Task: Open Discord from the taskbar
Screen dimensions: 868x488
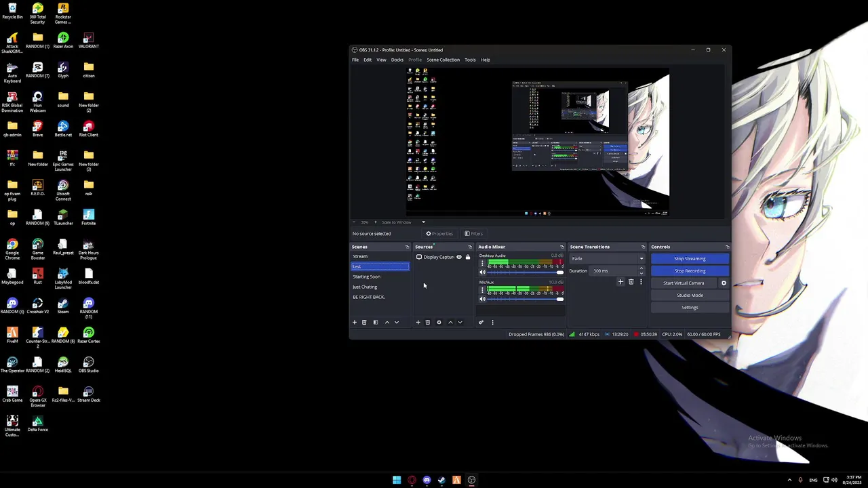Action: click(x=427, y=480)
